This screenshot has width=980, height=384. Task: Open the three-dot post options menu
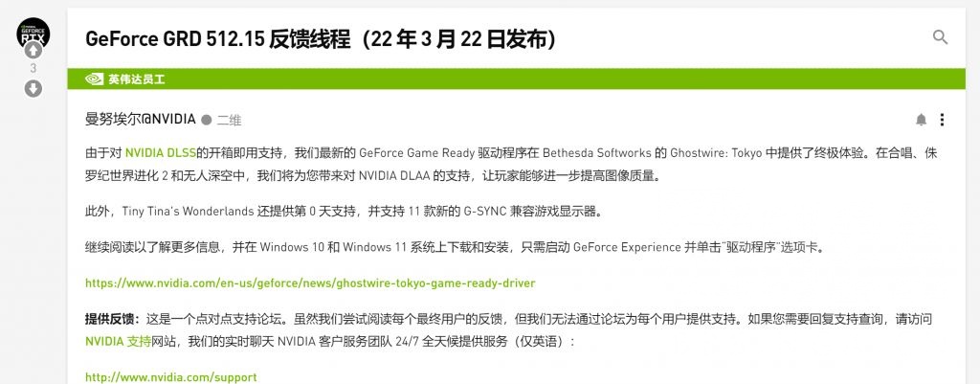[x=943, y=120]
